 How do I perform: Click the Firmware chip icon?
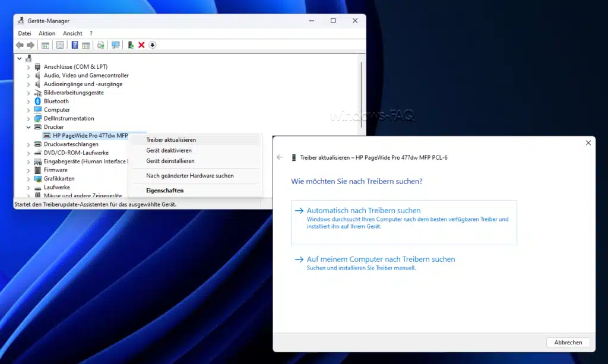[x=37, y=170]
